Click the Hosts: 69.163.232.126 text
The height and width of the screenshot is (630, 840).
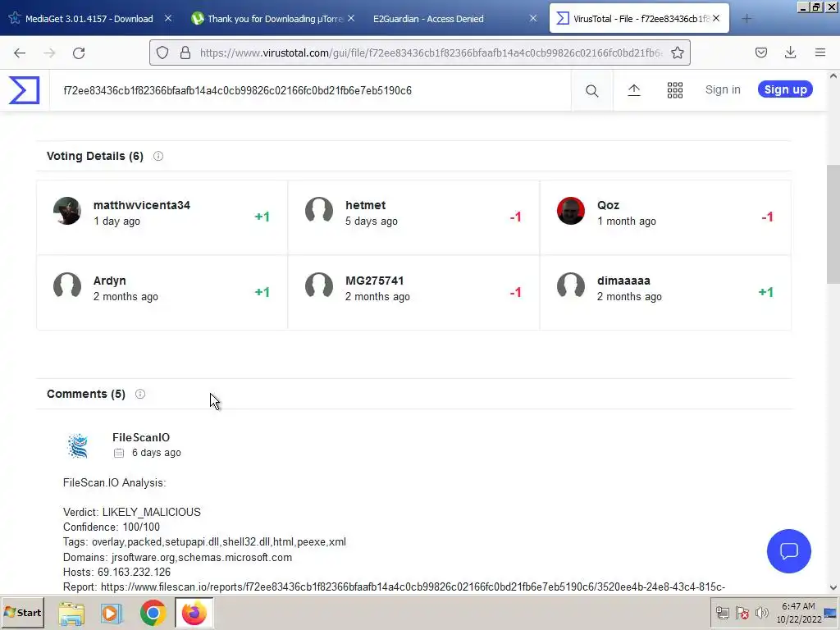(116, 572)
